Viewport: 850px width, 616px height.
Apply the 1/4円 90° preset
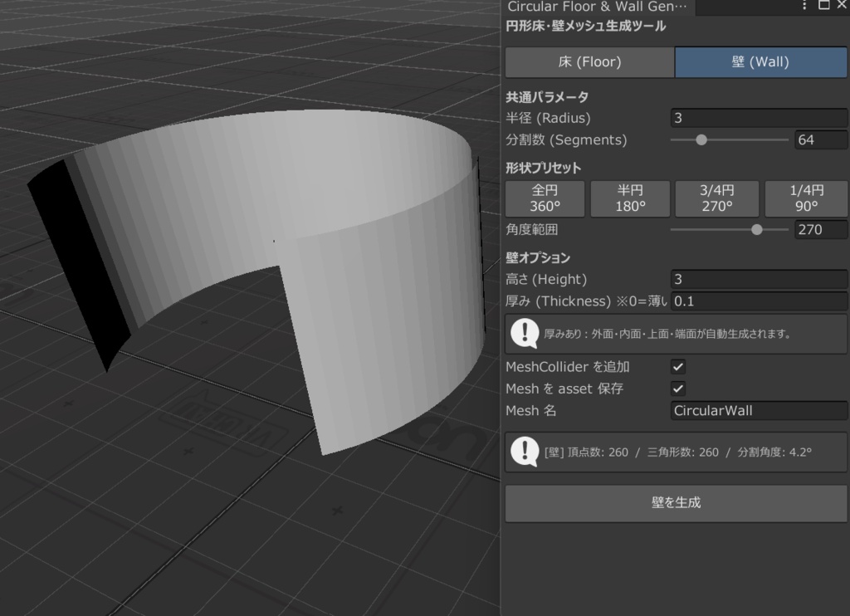(806, 198)
